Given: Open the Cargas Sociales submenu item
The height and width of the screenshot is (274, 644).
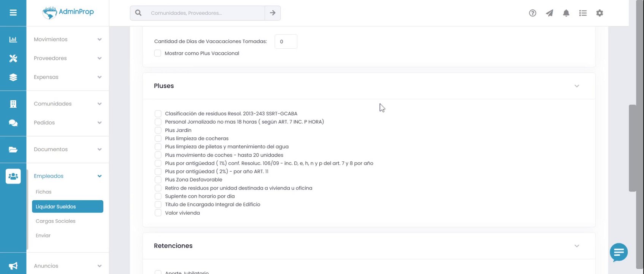Looking at the screenshot, I should tap(56, 221).
